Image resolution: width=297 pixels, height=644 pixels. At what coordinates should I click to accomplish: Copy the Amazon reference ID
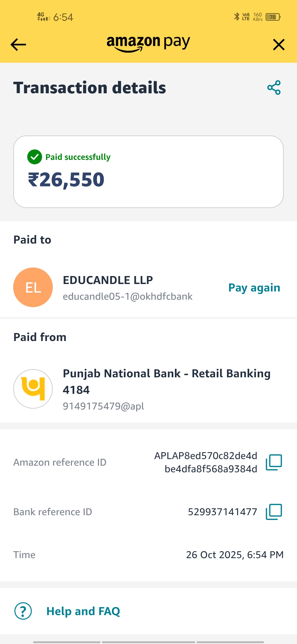point(274,462)
